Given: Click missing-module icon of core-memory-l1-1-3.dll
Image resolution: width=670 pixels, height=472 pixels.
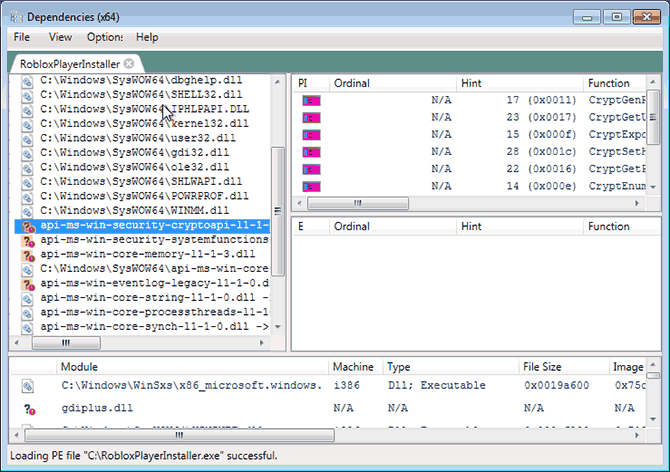Looking at the screenshot, I should pyautogui.click(x=28, y=255).
